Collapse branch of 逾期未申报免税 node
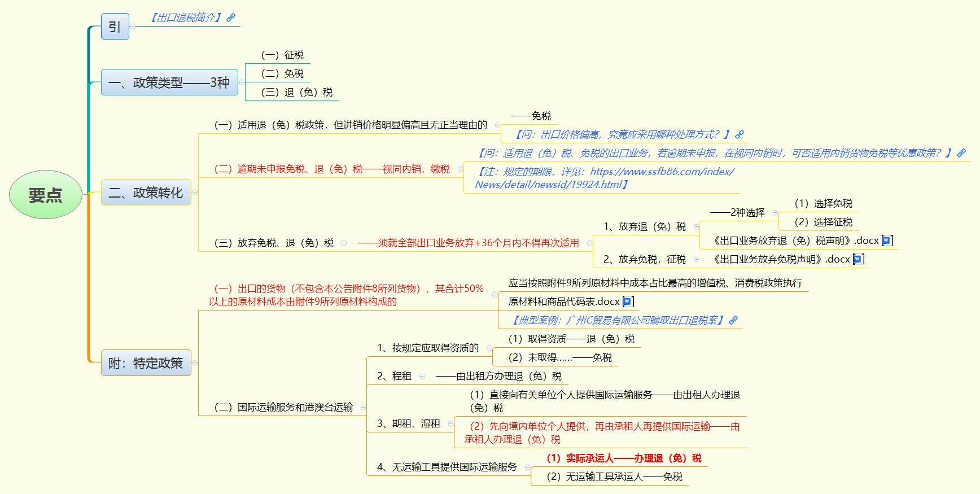980x494 pixels. point(460,169)
